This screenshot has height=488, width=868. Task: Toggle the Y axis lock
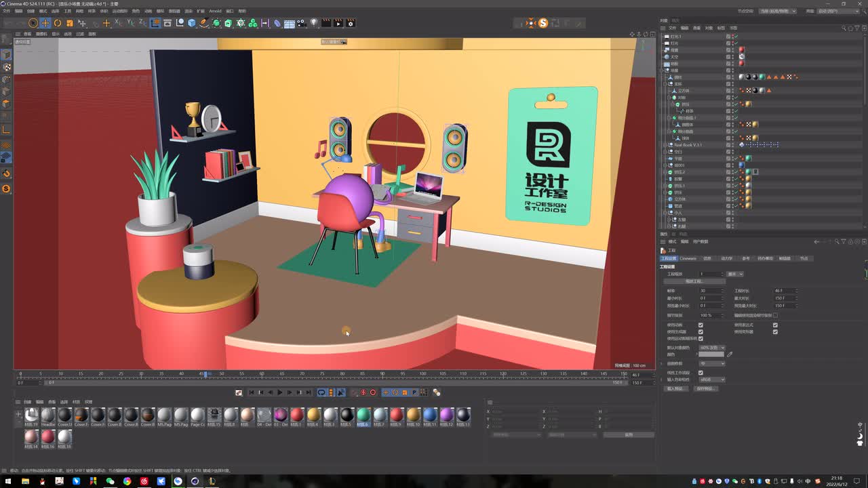(130, 23)
